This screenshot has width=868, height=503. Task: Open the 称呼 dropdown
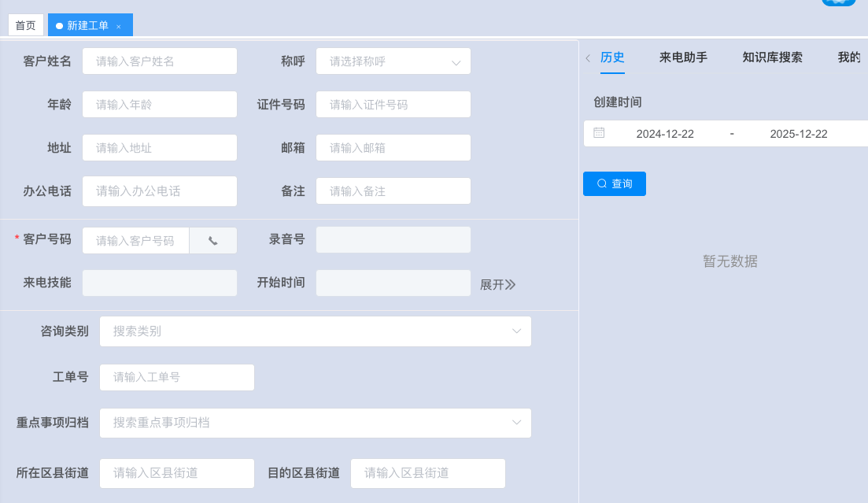pos(393,61)
